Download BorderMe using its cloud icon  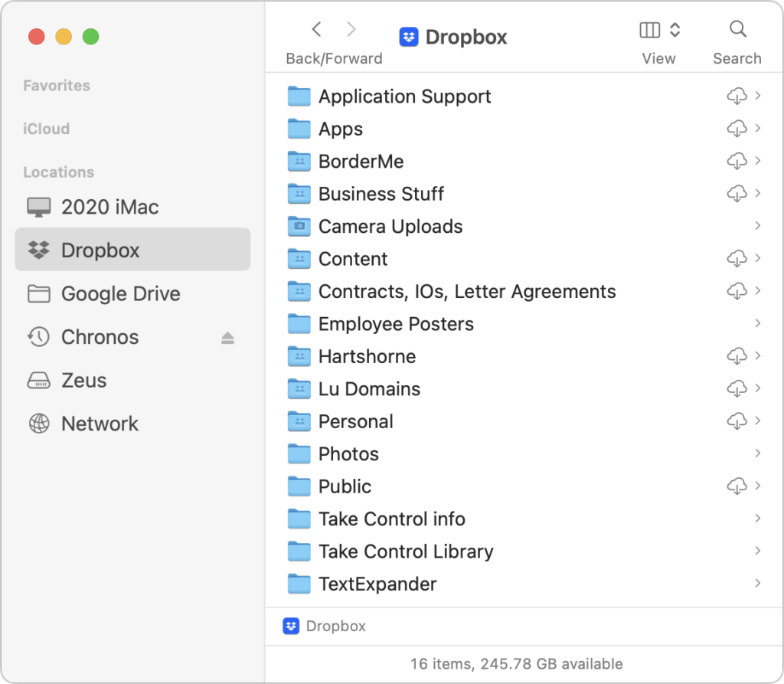(x=737, y=161)
